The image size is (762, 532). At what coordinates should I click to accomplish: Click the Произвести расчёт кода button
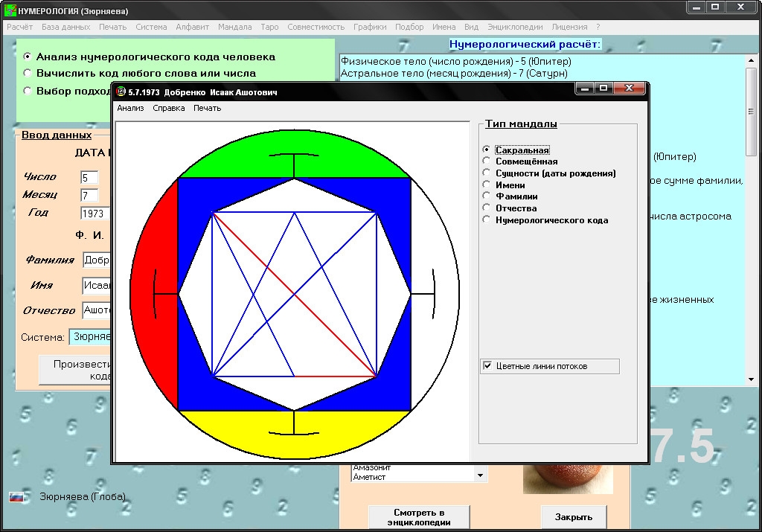click(x=75, y=370)
